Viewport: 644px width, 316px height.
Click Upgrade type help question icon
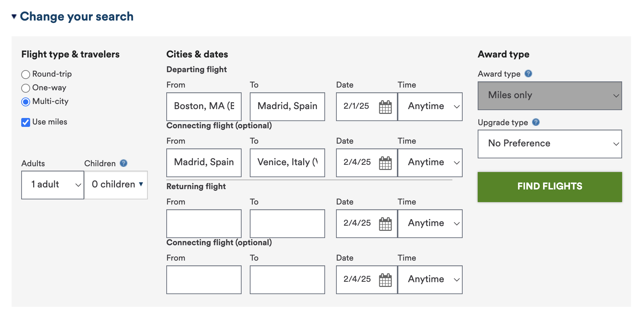tap(536, 122)
